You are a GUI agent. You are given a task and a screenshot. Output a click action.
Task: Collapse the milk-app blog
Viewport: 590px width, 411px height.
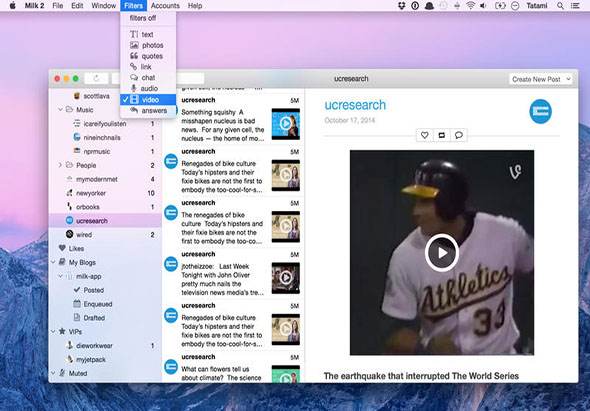pos(60,276)
